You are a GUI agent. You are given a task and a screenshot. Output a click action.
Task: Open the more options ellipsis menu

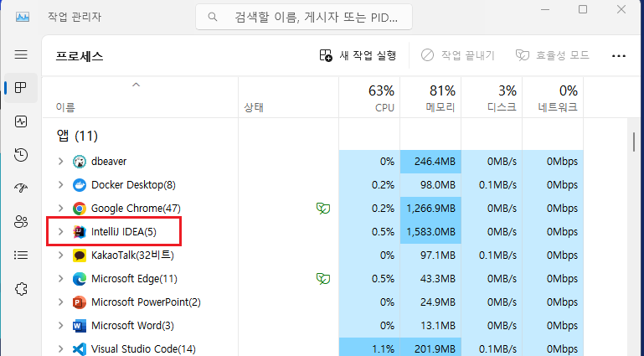click(x=619, y=55)
